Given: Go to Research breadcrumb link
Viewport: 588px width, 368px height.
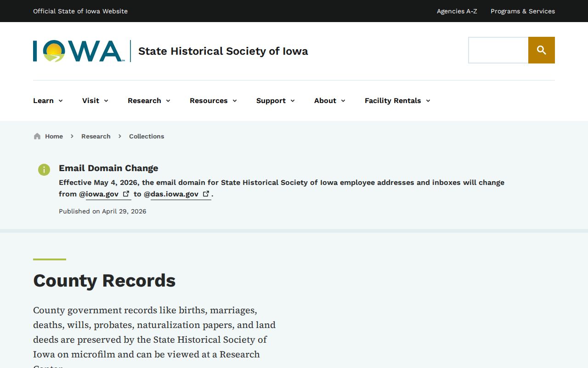Looking at the screenshot, I should tap(96, 136).
